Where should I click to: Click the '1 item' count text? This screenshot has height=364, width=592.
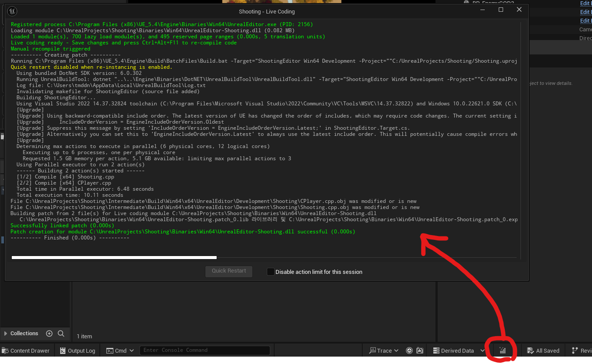[85, 336]
